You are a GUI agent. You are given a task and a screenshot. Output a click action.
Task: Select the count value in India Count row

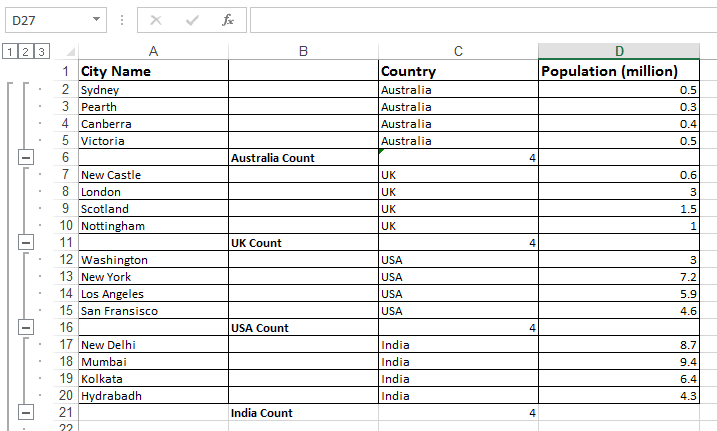[x=458, y=413]
